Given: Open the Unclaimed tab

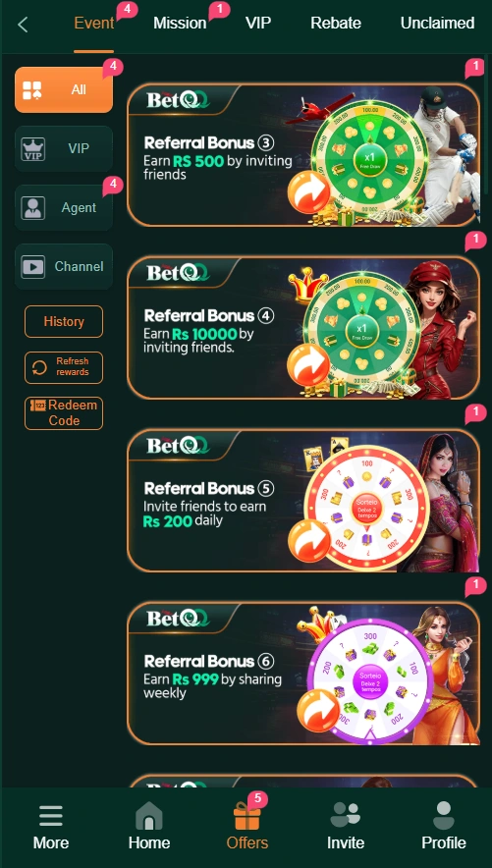Looking at the screenshot, I should tap(437, 24).
